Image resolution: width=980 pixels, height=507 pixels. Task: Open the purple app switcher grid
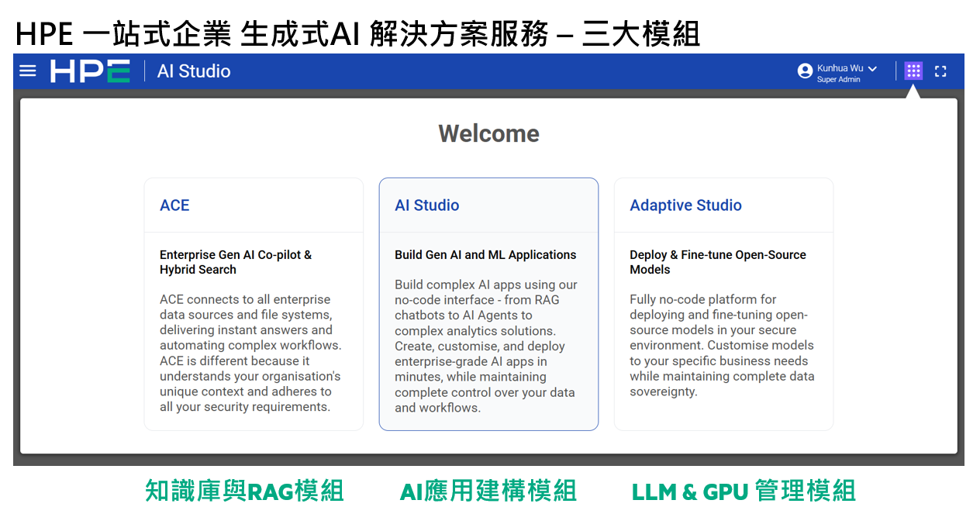click(913, 71)
